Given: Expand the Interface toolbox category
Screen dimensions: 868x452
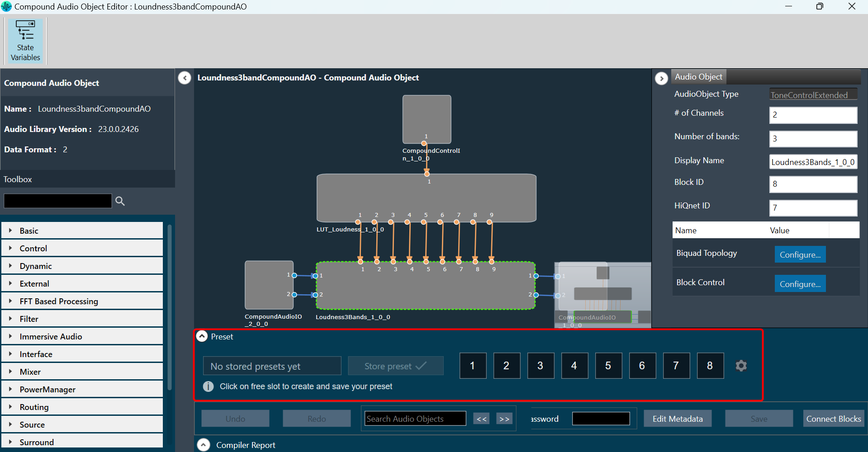Looking at the screenshot, I should click(x=82, y=354).
